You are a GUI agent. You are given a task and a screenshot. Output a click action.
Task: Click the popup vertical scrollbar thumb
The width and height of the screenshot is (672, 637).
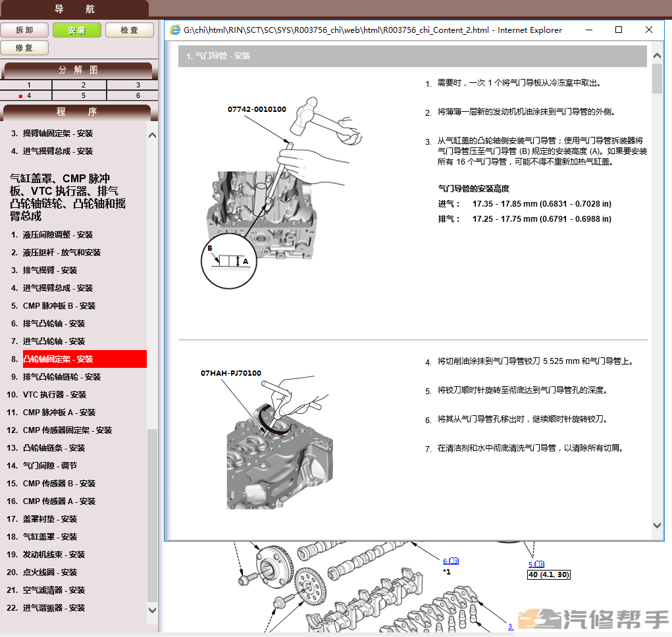tap(657, 78)
